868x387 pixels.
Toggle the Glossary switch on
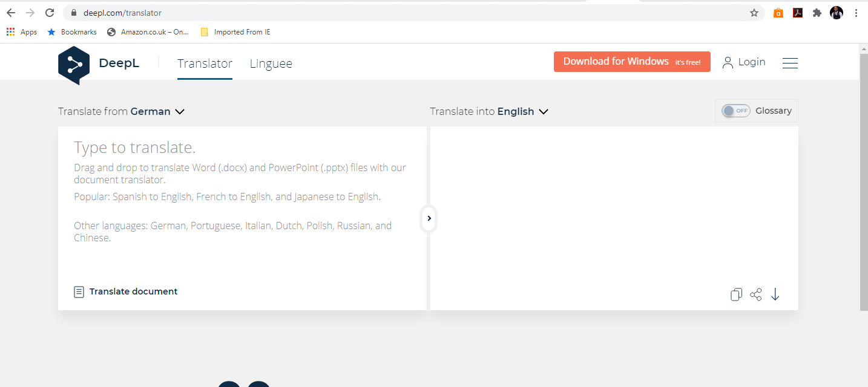(736, 111)
